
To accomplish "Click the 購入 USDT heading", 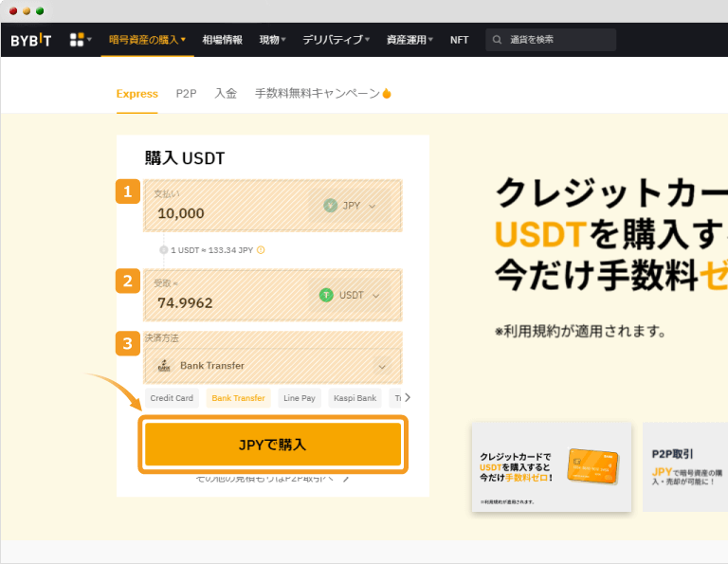I will 185,158.
